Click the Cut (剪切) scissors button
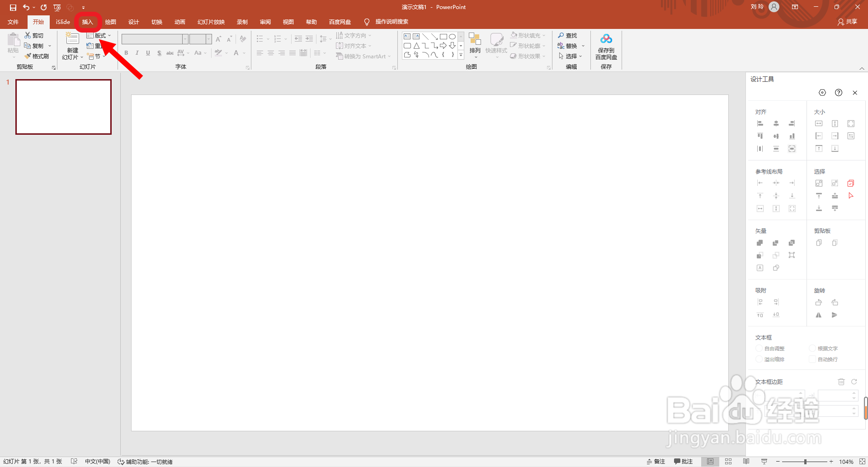Screen dimensions: 868x467 pyautogui.click(x=34, y=35)
